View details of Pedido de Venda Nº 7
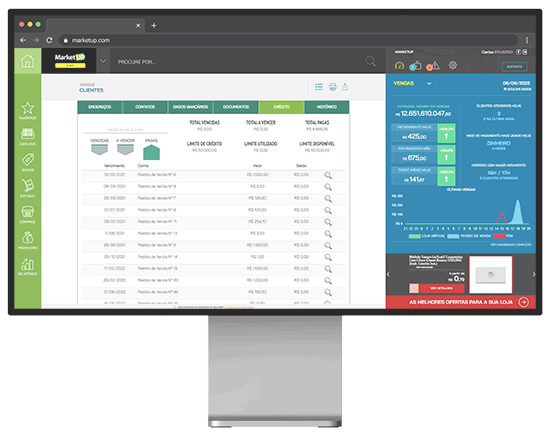Screen dimensions: 550x436 328,199
